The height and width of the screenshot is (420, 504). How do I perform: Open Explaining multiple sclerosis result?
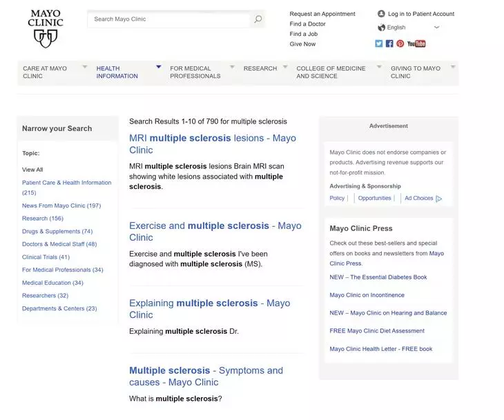(x=210, y=309)
